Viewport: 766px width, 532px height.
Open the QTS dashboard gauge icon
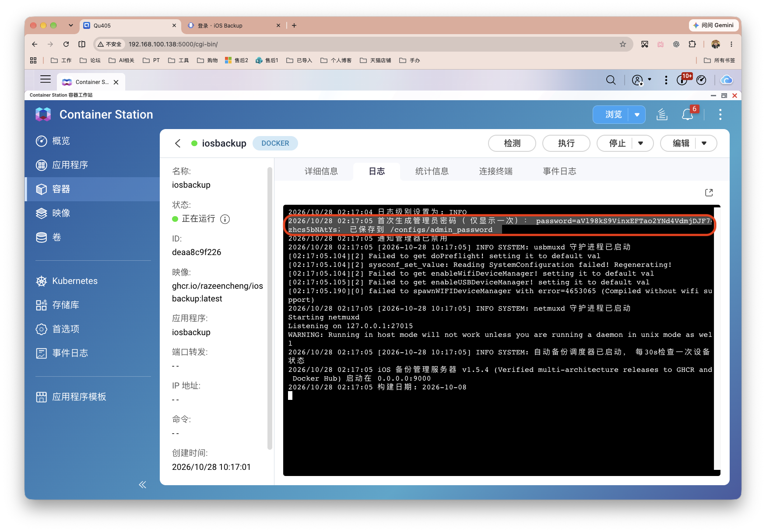pyautogui.click(x=701, y=80)
